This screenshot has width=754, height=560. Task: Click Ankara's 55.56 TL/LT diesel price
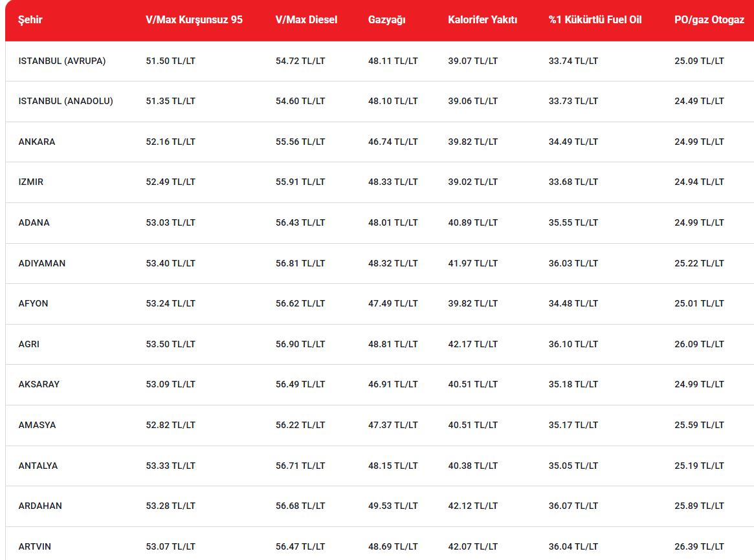click(x=300, y=142)
